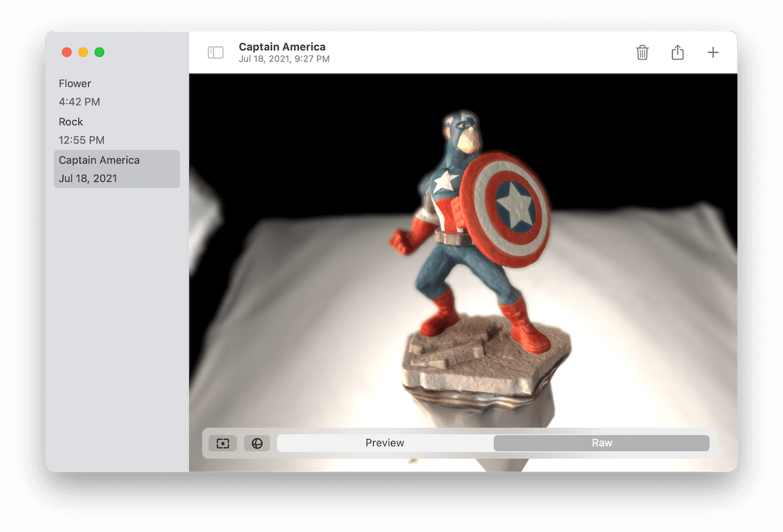Delete the capture with the trash icon
Image resolution: width=783 pixels, height=532 pixels.
coord(642,53)
